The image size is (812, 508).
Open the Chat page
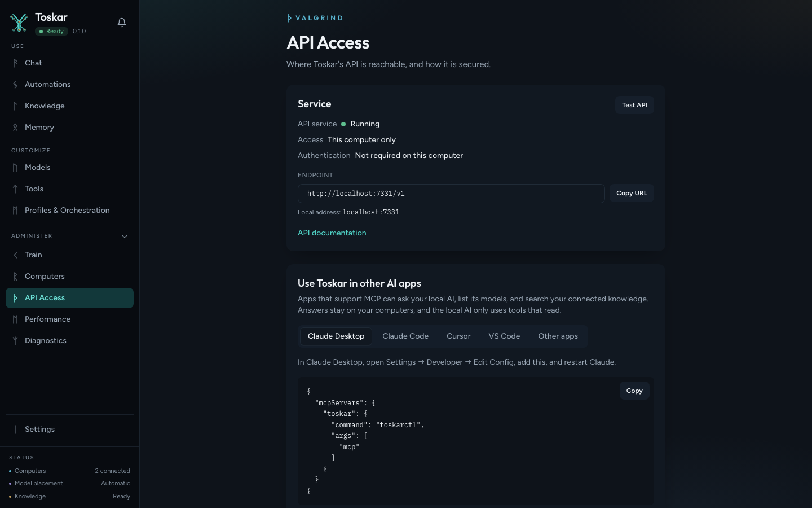[x=69, y=63]
